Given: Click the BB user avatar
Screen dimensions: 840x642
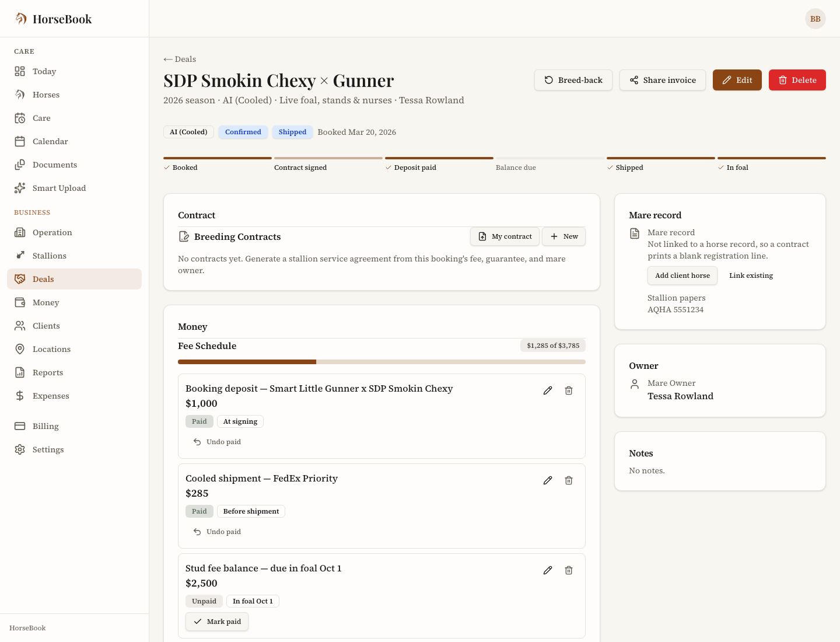Looking at the screenshot, I should click(815, 19).
